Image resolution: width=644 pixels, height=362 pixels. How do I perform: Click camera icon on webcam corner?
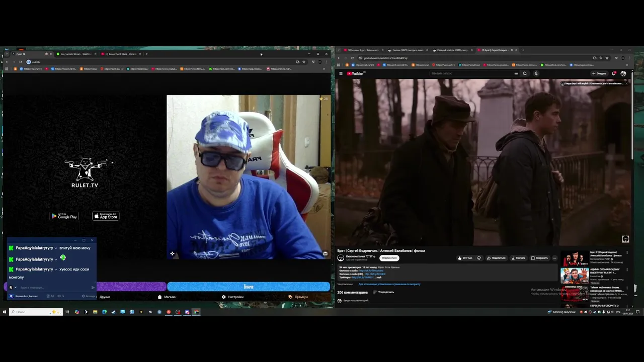(326, 253)
